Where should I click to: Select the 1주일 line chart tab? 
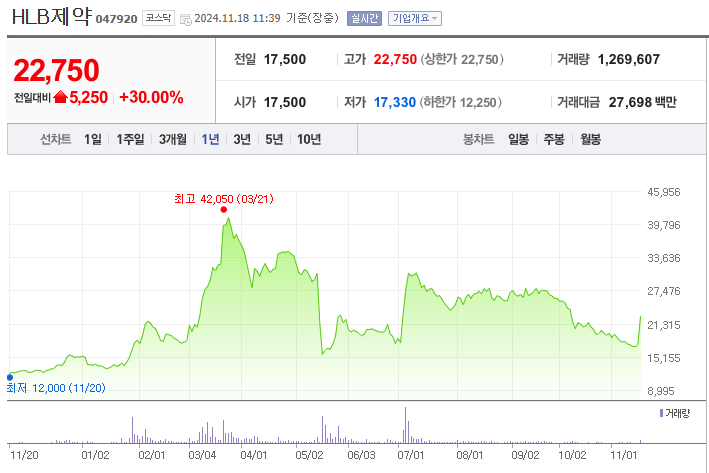pos(130,139)
